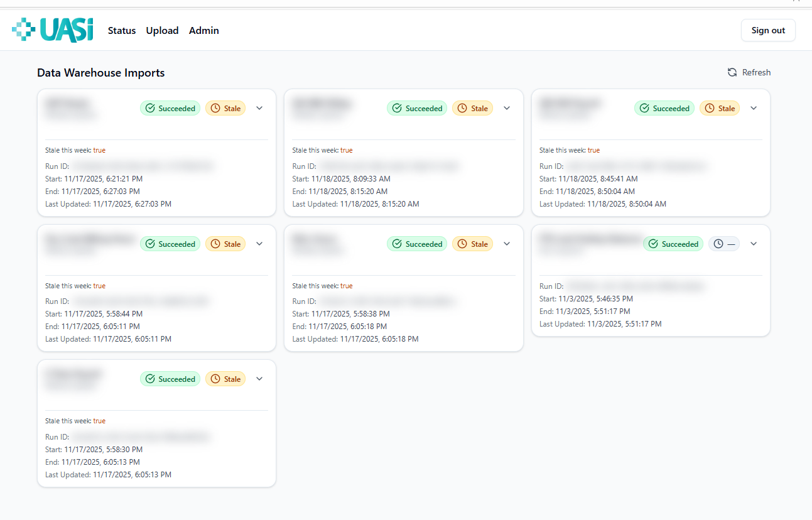The image size is (812, 520).
Task: Click Stale badge on the 8:09:33 AM import card
Action: click(x=472, y=109)
